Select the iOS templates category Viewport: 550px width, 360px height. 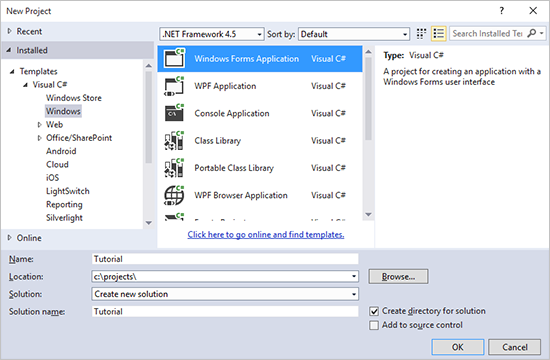(x=53, y=178)
